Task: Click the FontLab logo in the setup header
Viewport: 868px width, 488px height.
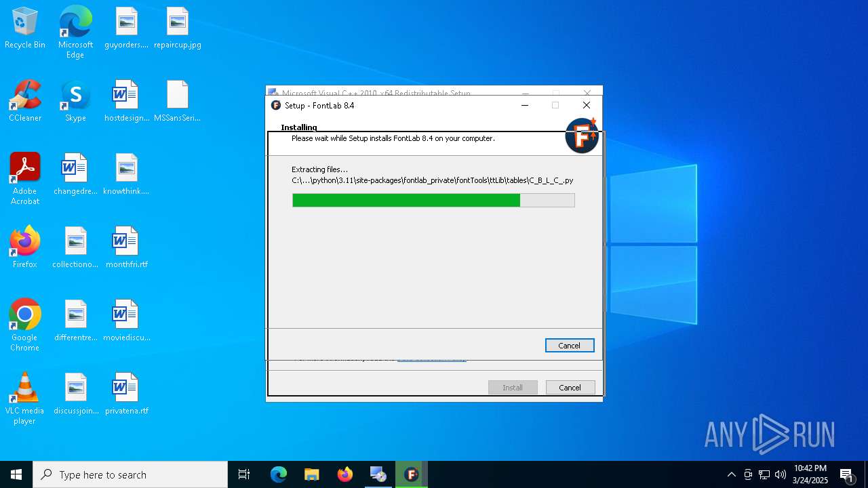Action: (582, 136)
